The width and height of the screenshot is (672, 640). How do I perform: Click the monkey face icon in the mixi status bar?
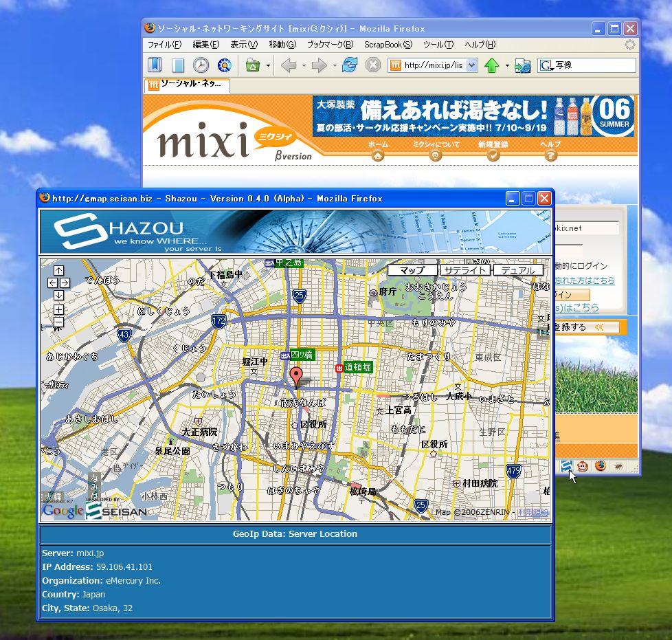click(x=583, y=466)
